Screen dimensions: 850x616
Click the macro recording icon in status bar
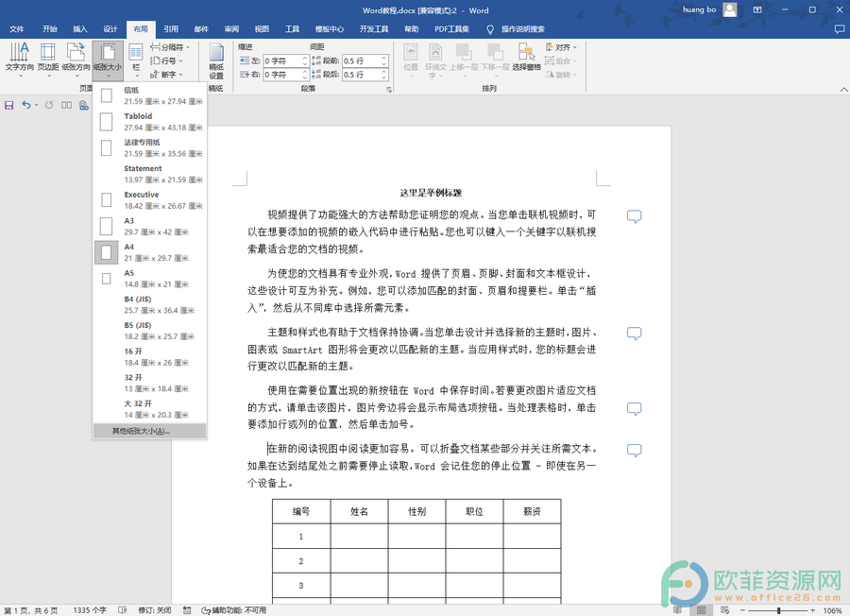(x=187, y=610)
